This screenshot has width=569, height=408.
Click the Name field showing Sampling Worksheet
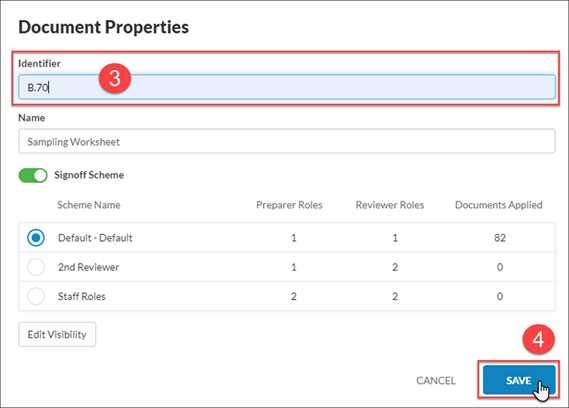pos(287,141)
